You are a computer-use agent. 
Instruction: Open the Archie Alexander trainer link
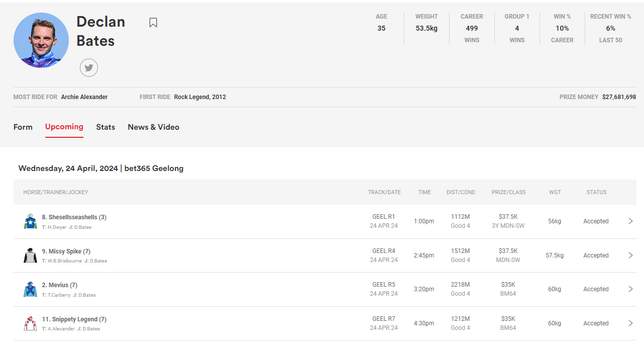pyautogui.click(x=84, y=97)
